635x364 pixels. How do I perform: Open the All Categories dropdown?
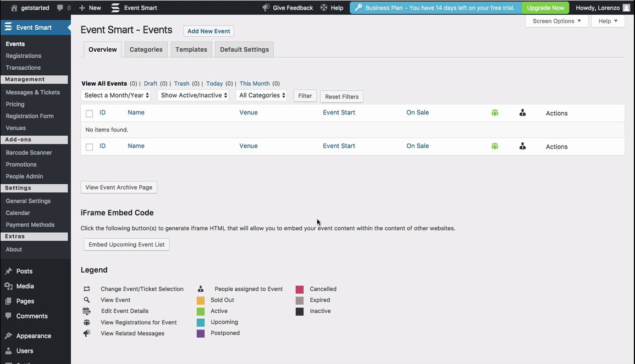click(262, 95)
